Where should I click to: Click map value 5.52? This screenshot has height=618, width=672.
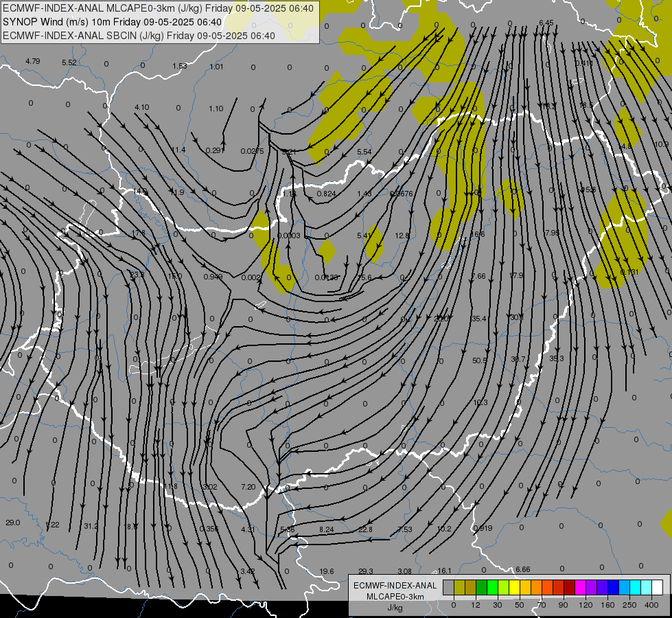click(69, 62)
